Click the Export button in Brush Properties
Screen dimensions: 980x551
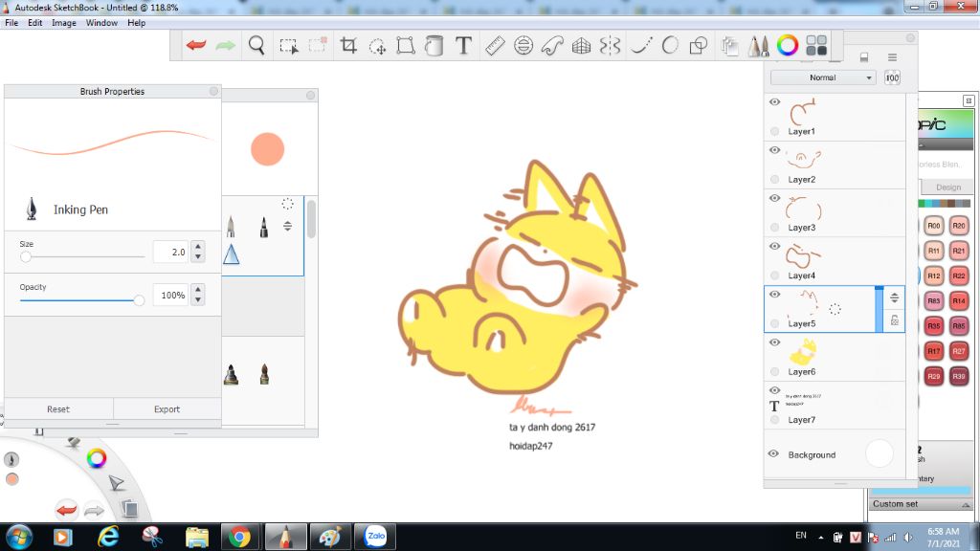[x=167, y=409]
